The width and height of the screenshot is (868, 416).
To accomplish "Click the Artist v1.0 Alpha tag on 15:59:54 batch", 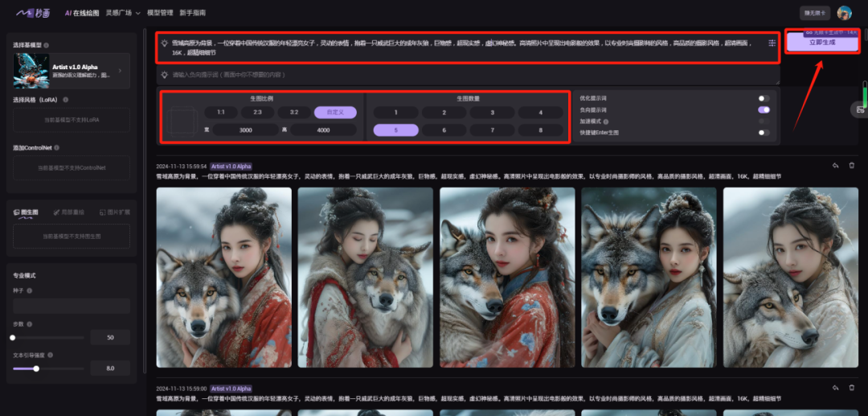I will pyautogui.click(x=231, y=167).
